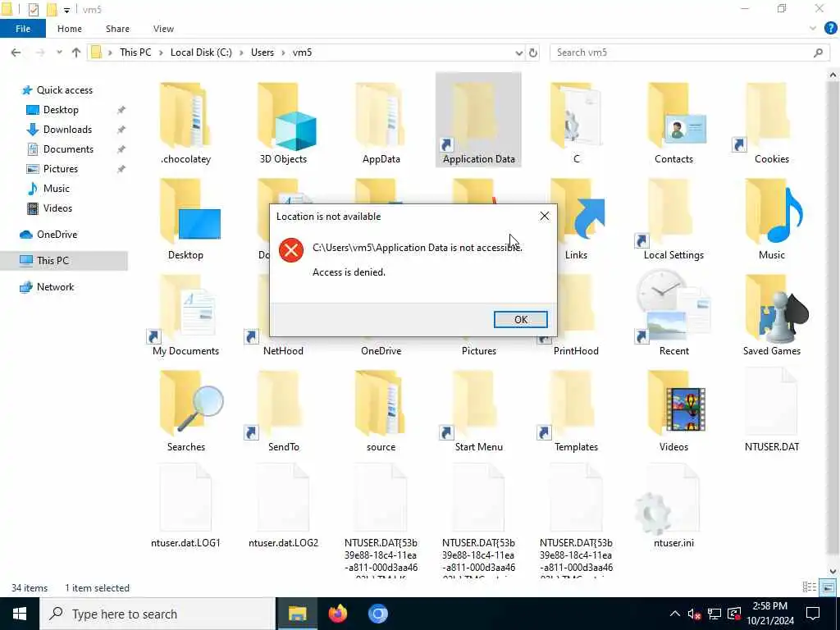
Task: Open the File menu tab
Action: pos(23,29)
